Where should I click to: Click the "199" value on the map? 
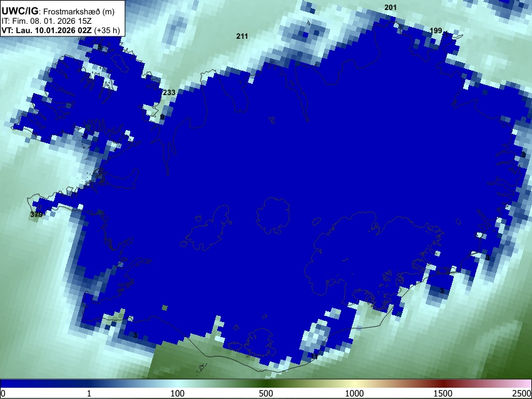point(436,31)
